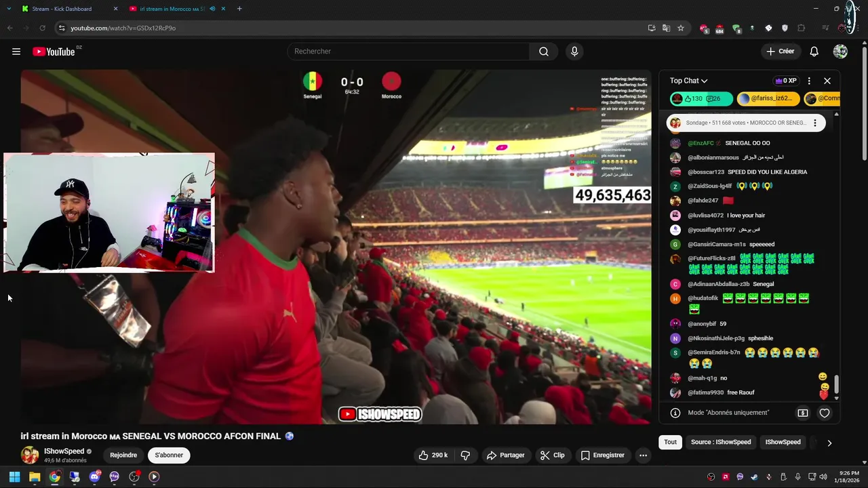Open media control icon in Chrome toolbar

[825, 28]
